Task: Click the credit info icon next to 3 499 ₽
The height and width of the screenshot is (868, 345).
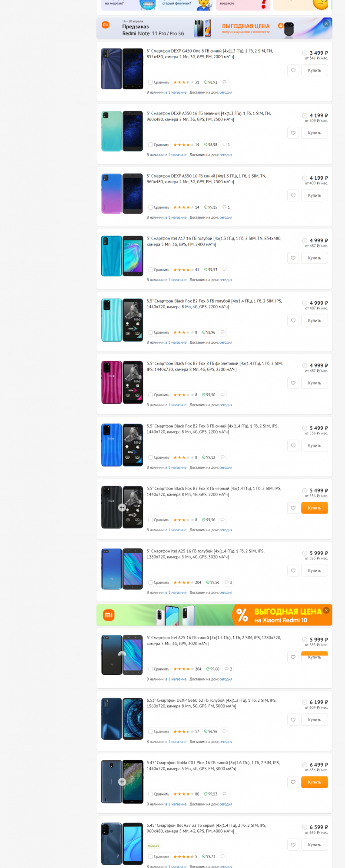Action: coord(305,53)
